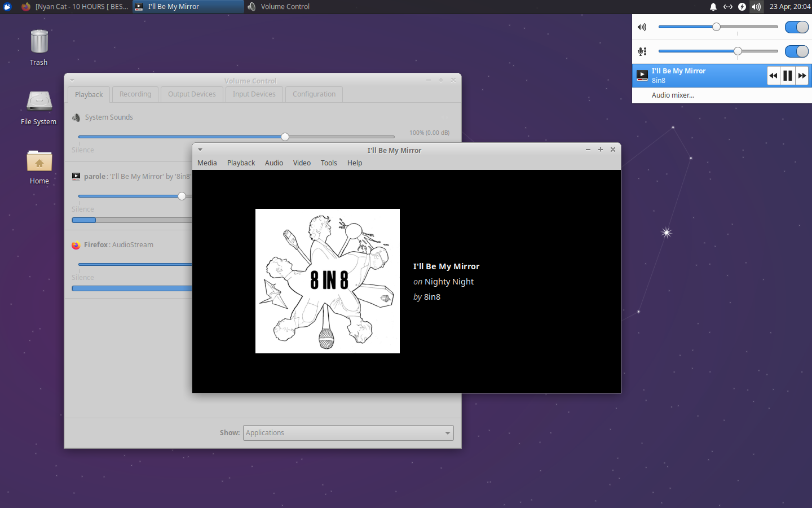Screen dimensions: 812x508
Task: Open the Media menu in Parole
Action: point(207,163)
